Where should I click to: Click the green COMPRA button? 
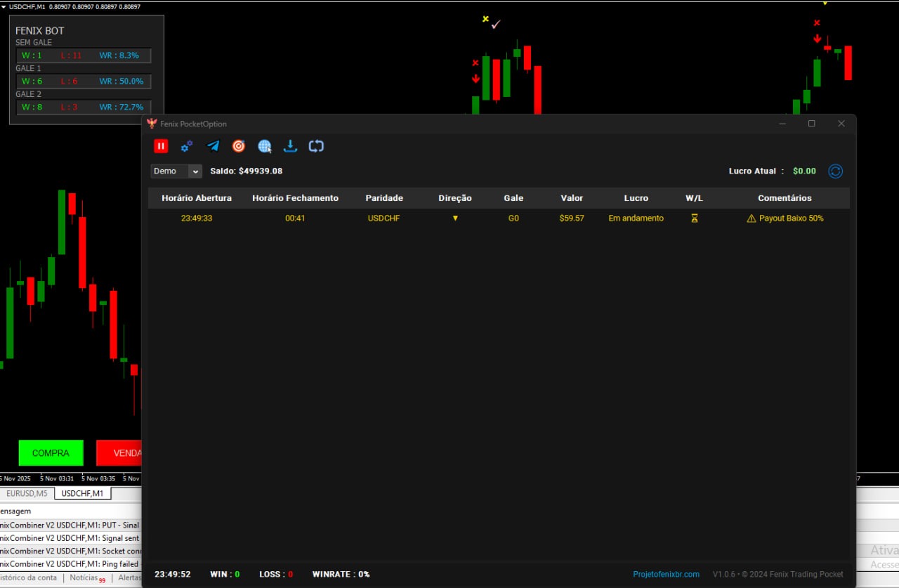click(x=51, y=453)
